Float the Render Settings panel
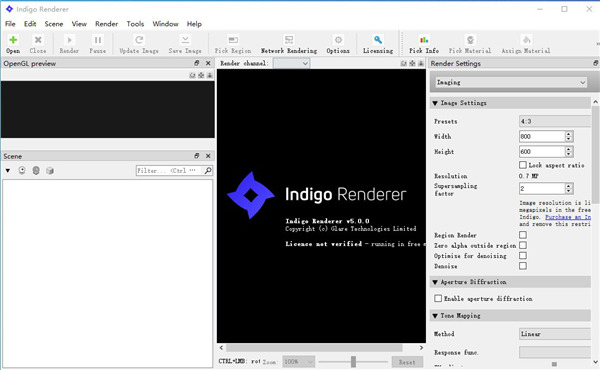The height and width of the screenshot is (370, 600). pos(596,63)
